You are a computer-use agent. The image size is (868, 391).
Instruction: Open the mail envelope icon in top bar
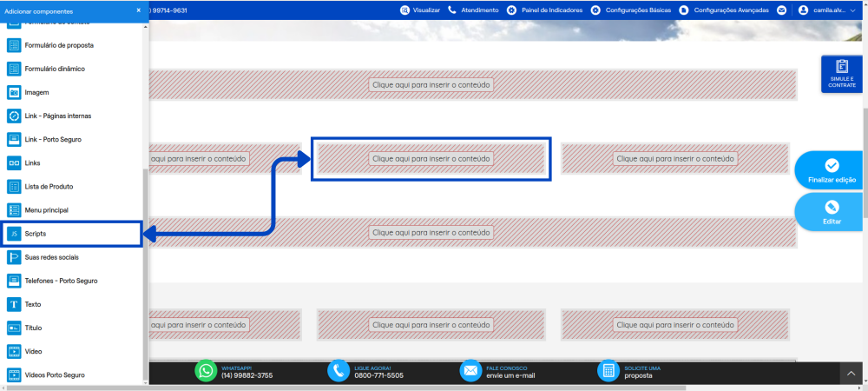point(782,10)
